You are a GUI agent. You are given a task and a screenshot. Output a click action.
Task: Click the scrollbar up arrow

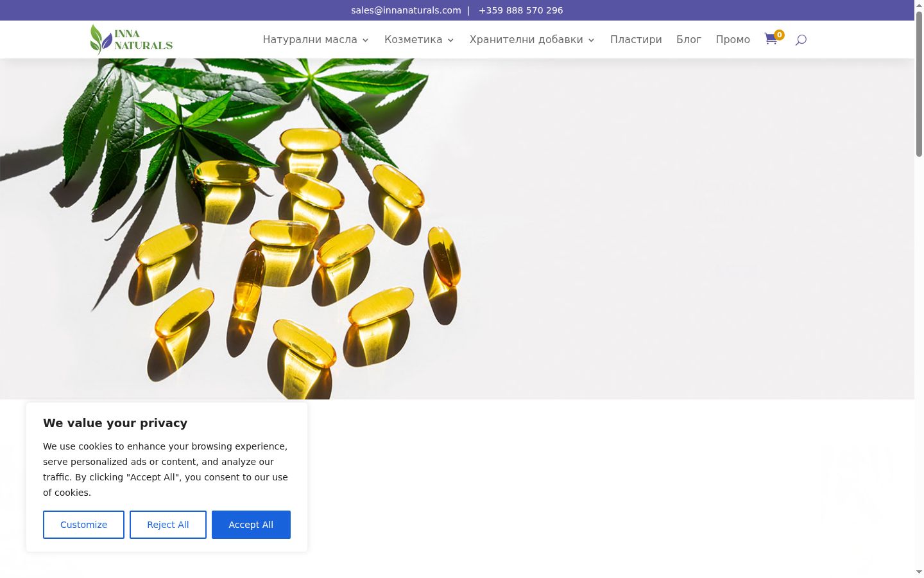(919, 4)
